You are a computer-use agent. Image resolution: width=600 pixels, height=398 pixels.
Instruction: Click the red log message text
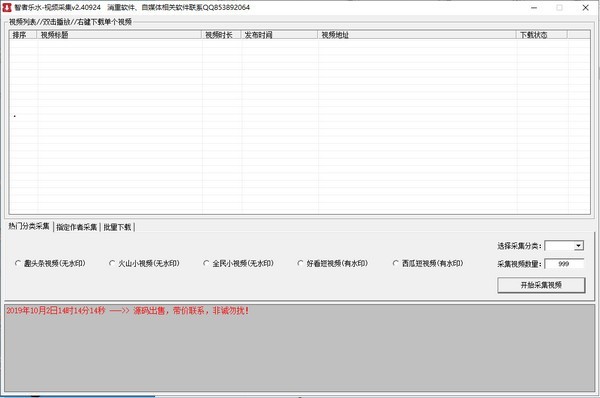127,311
